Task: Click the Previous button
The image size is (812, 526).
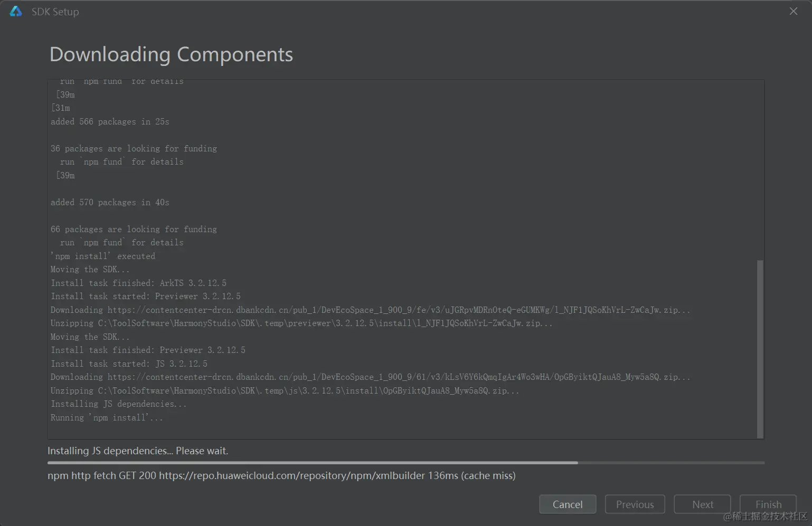Action: pos(635,504)
